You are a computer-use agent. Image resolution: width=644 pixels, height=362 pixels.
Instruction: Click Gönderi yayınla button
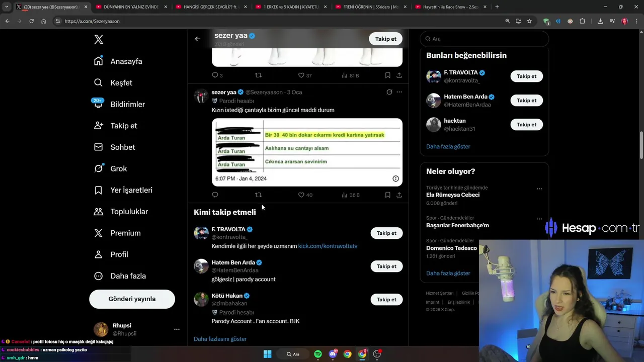[132, 299]
